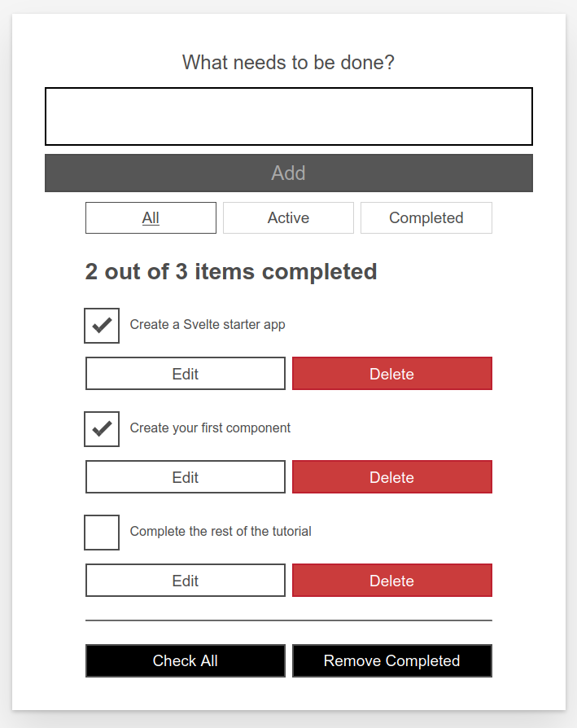Click Check All to complete every task
The image size is (577, 728).
185,660
